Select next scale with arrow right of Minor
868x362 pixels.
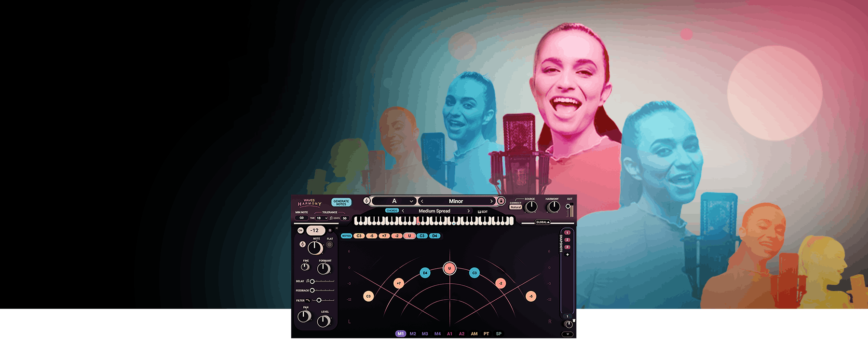(x=491, y=201)
